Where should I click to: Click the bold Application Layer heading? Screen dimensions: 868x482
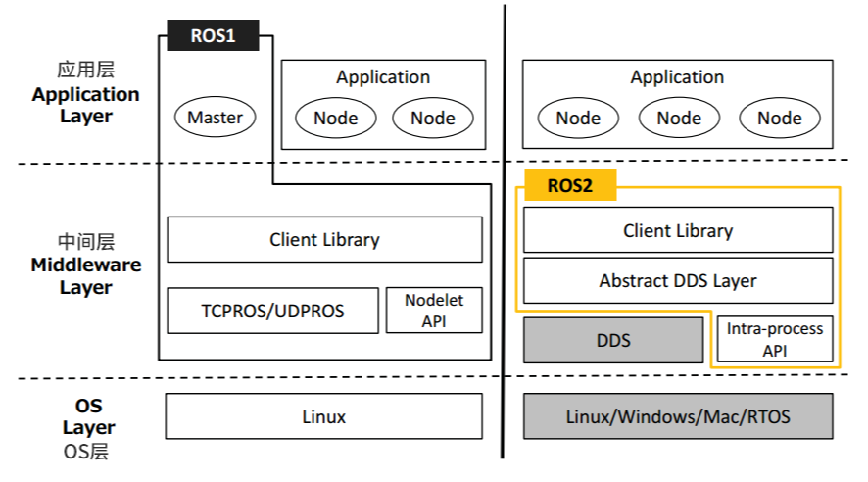(x=86, y=105)
